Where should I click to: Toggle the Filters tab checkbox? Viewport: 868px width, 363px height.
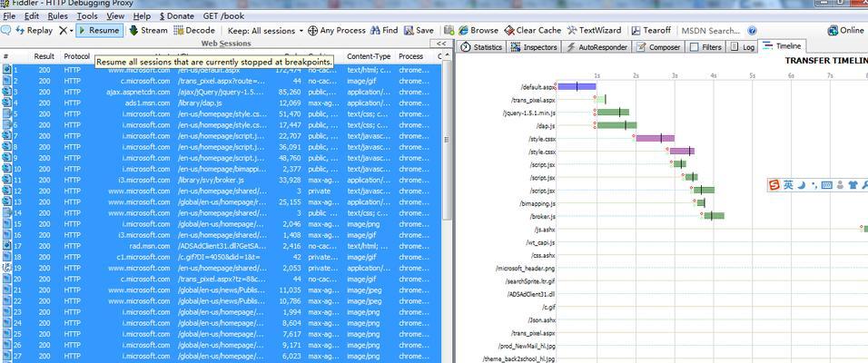click(695, 47)
